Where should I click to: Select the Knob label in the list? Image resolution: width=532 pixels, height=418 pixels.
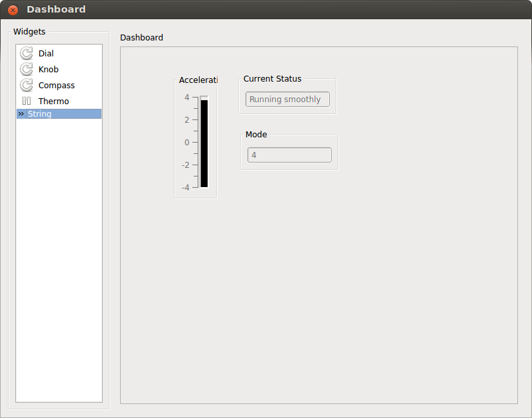[x=48, y=69]
